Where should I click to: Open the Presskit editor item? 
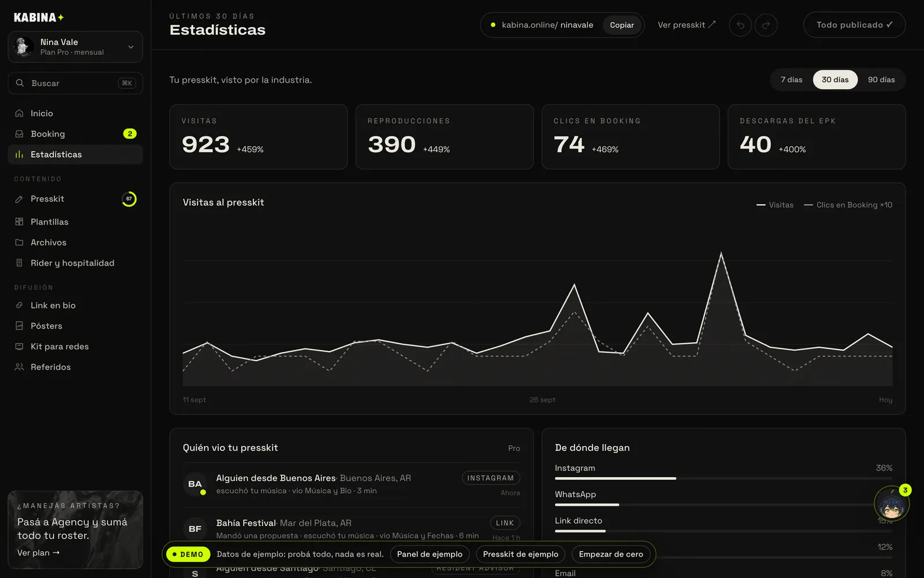tap(75, 199)
